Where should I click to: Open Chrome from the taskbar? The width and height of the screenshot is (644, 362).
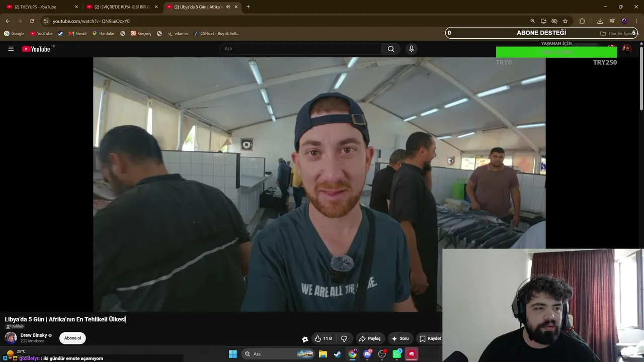353,354
